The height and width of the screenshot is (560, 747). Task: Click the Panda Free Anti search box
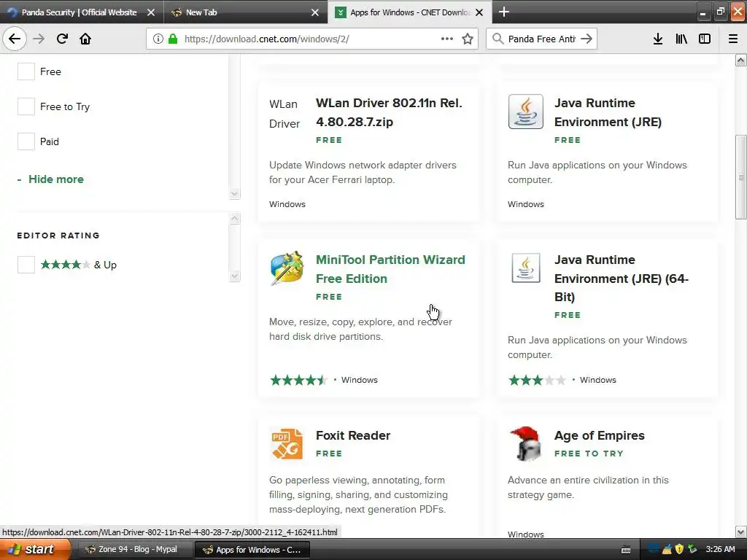[x=542, y=39]
